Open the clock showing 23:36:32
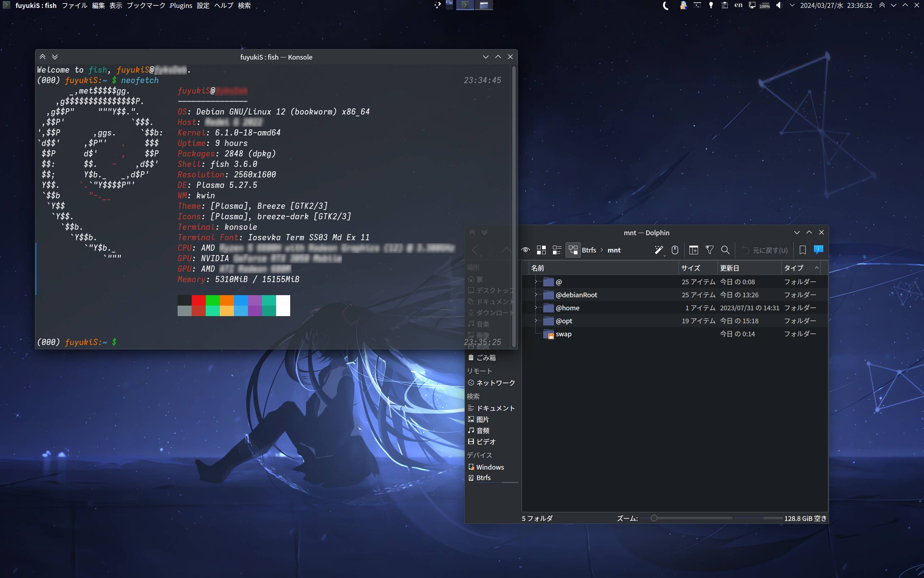The image size is (924, 578). pos(836,5)
